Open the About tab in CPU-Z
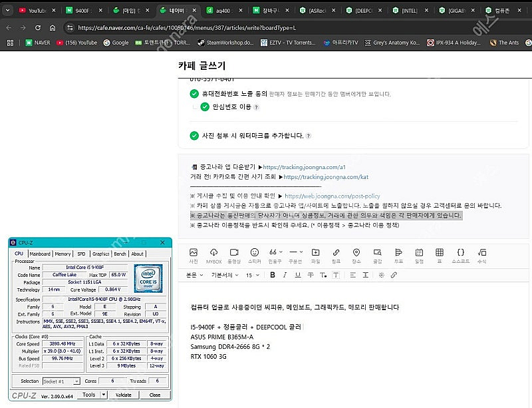Screen dimensions: 532x408 [x=137, y=254]
